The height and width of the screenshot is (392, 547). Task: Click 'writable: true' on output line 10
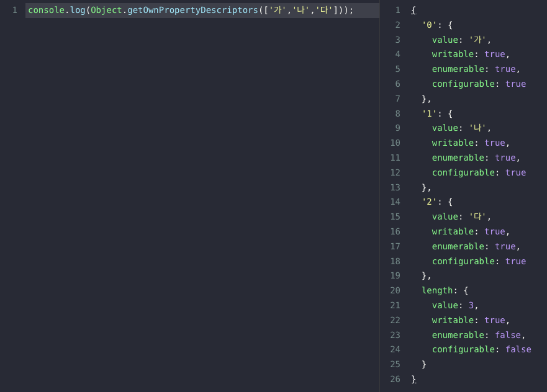pos(469,143)
